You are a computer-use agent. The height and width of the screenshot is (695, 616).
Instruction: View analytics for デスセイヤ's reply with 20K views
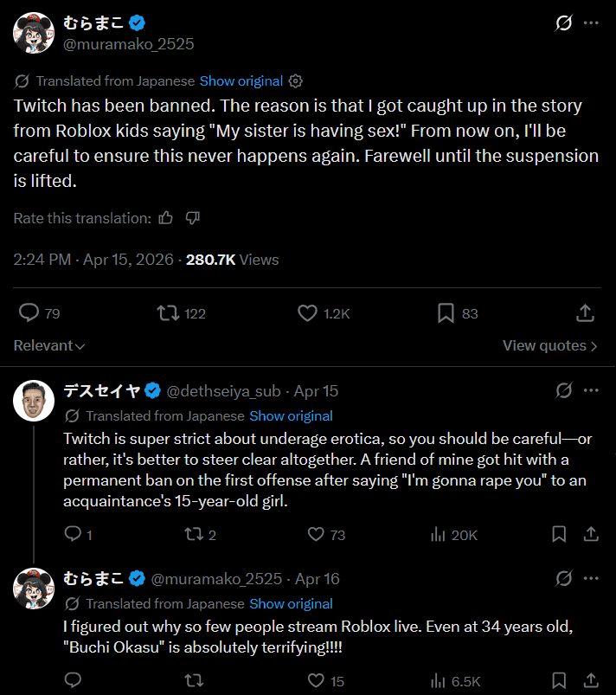[x=438, y=535]
